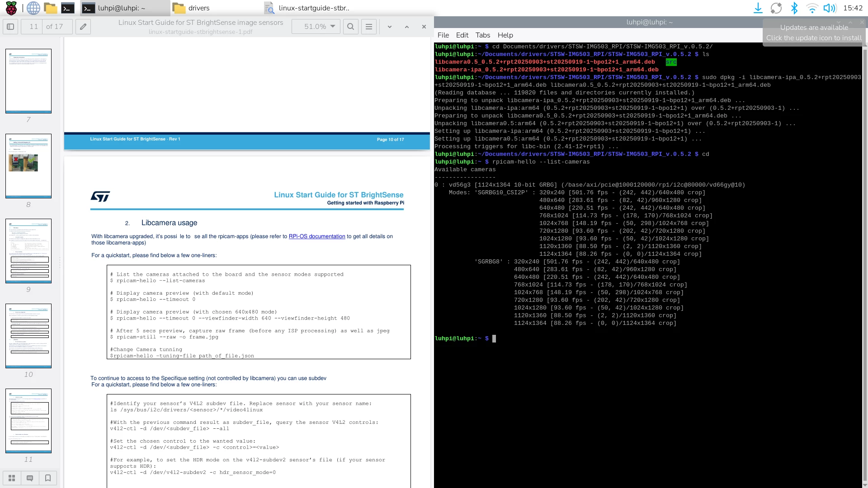Click the download updates icon

point(758,8)
